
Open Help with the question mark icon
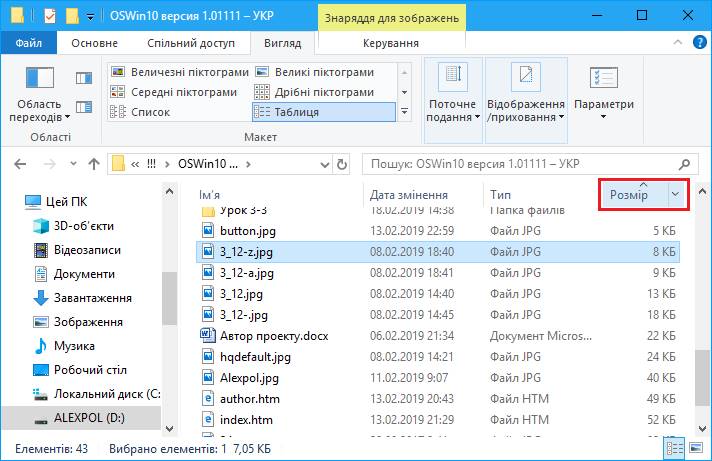pyautogui.click(x=699, y=43)
